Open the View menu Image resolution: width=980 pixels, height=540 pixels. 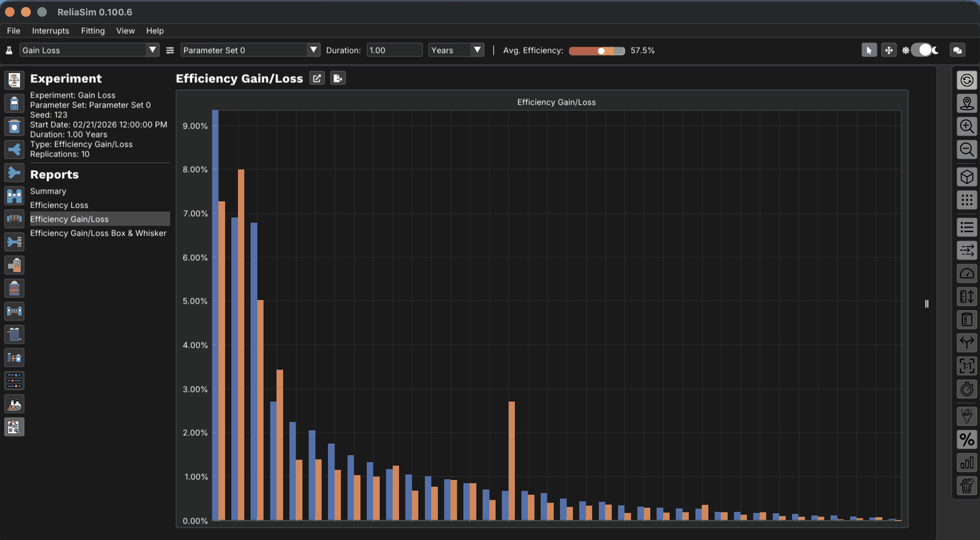(x=125, y=31)
